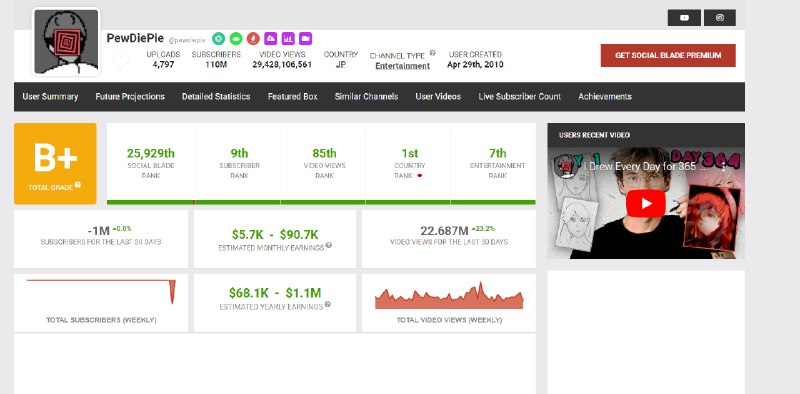This screenshot has height=394, width=800.
Task: Click the Apr 29th, 2010 user created date
Action: (x=475, y=65)
